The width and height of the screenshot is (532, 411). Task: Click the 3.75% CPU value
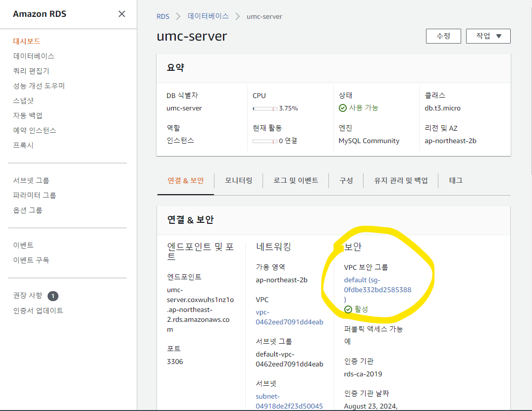point(288,108)
